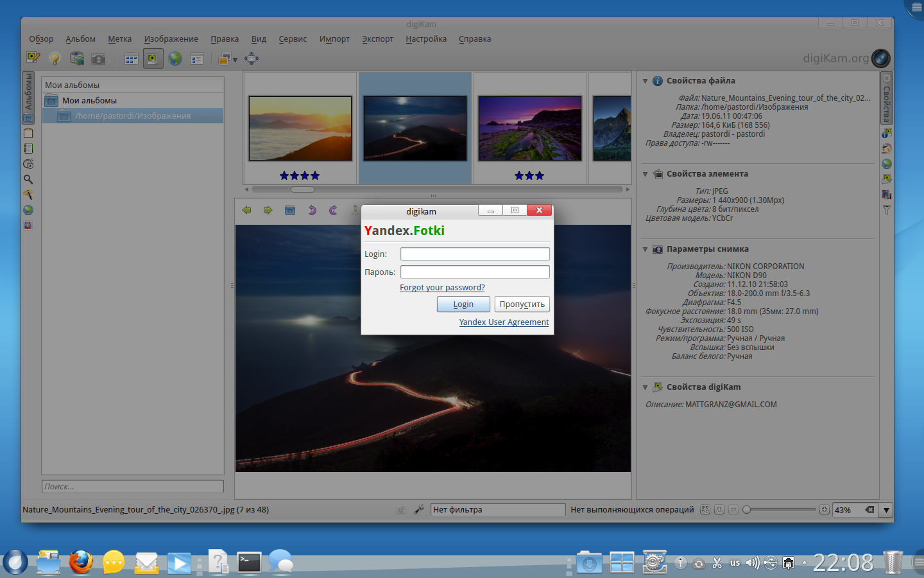Click the green forward arrow above the preview

click(268, 210)
